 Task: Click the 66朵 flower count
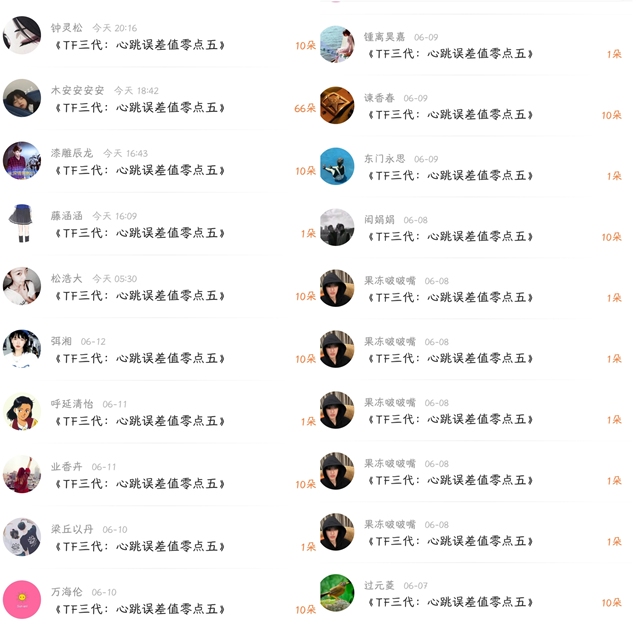[305, 108]
